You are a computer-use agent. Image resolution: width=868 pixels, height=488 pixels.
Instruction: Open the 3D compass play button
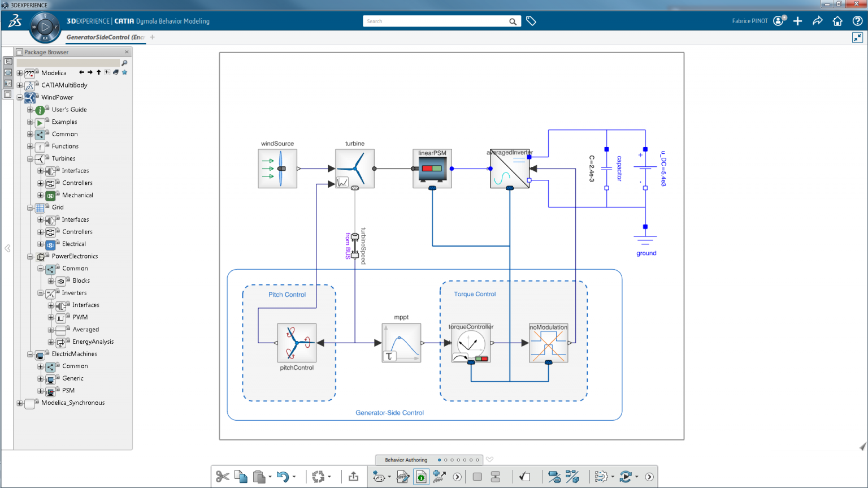point(45,27)
